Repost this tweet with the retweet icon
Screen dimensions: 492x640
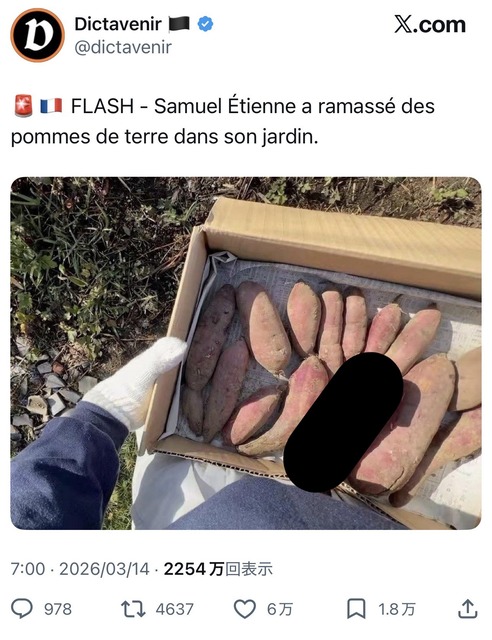click(x=133, y=609)
